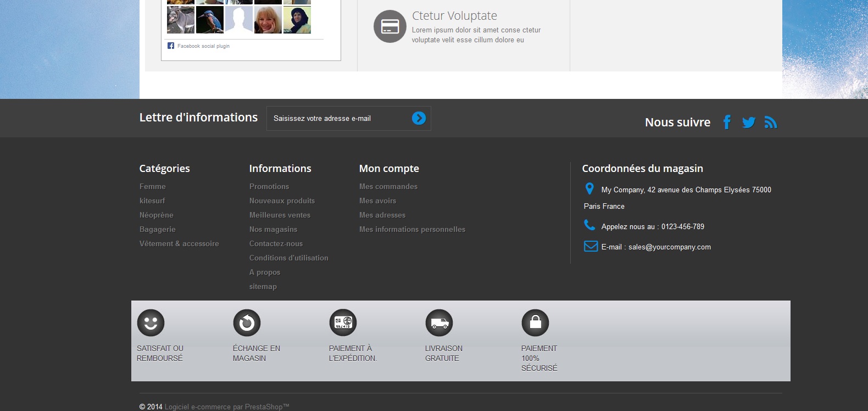
Task: Click the Paiement à l'Expédition label
Action: (353, 353)
